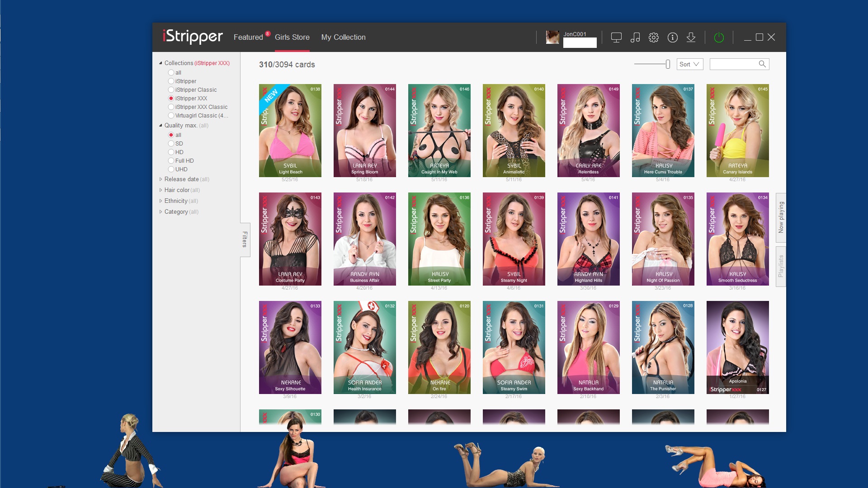Screen dimensions: 868x488
Task: Expand the Hair color filter
Action: click(x=160, y=190)
